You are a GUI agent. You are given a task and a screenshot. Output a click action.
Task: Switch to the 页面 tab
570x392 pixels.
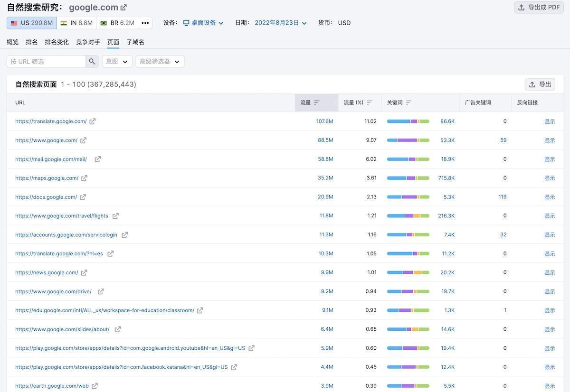(x=113, y=42)
